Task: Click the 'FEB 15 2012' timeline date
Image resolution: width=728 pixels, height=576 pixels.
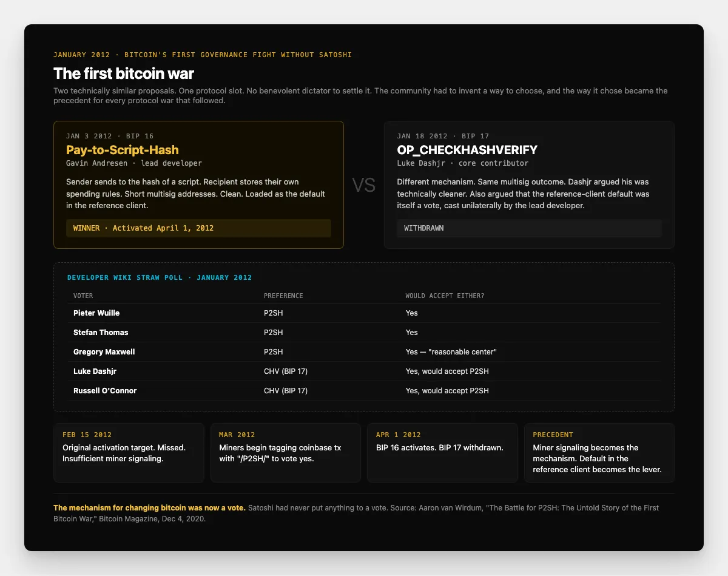Action: pos(87,435)
